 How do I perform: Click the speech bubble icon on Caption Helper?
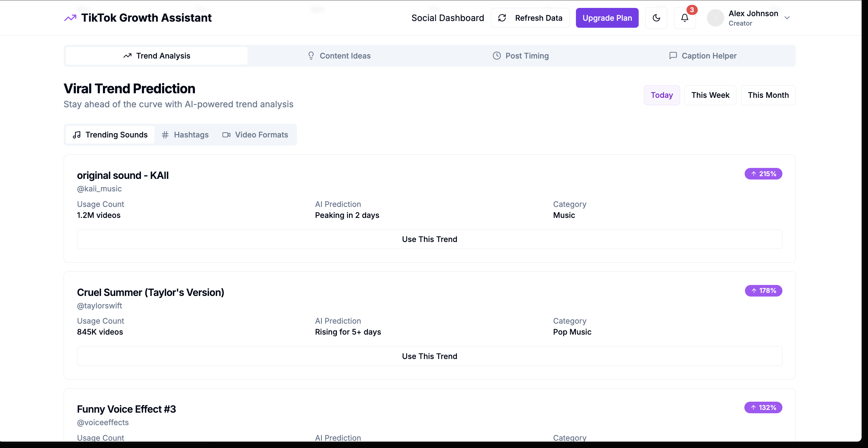click(x=673, y=56)
